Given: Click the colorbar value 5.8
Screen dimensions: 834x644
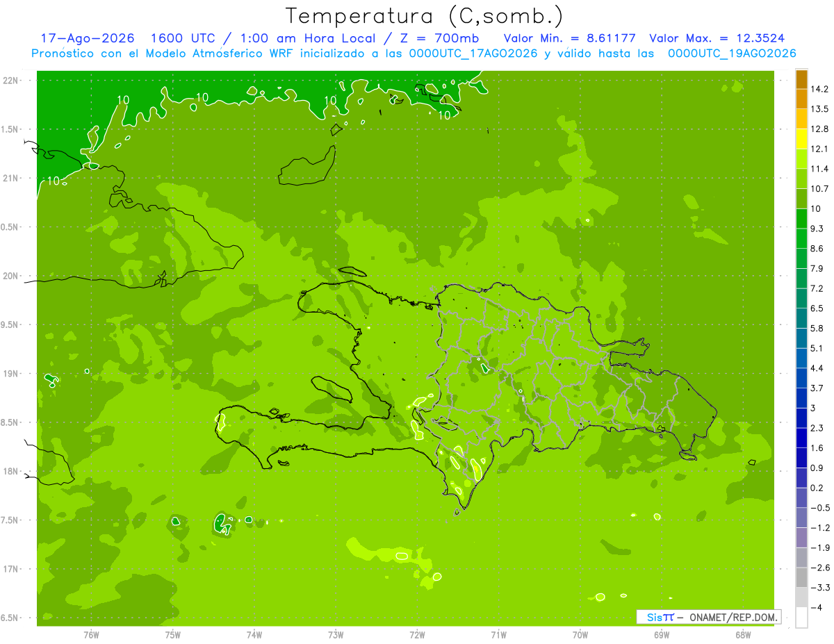Looking at the screenshot, I should coord(817,328).
